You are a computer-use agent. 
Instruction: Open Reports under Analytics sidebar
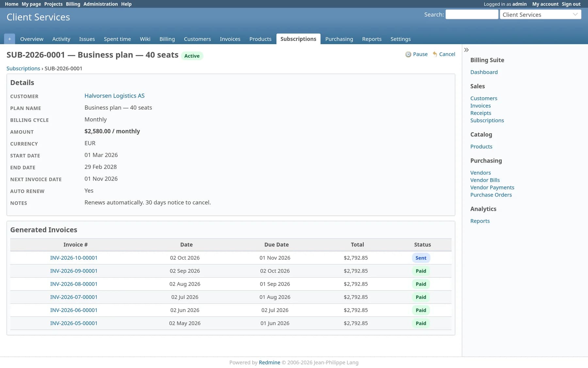click(480, 221)
